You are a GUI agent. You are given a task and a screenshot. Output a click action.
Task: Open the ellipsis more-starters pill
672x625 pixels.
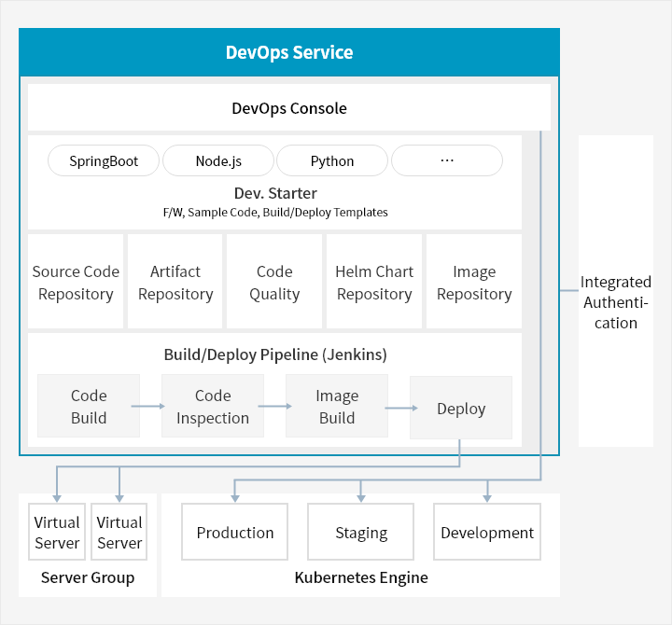coord(446,160)
